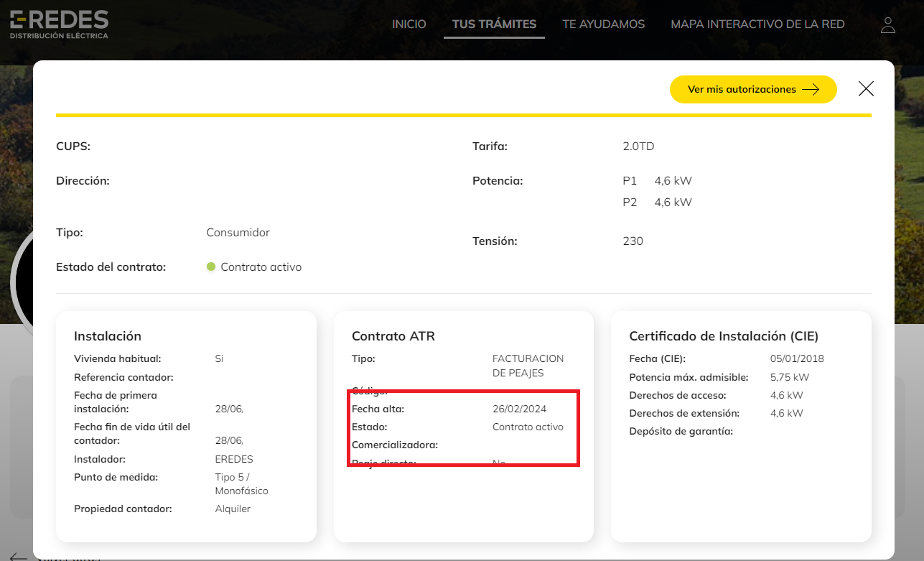Open MAPA INTERACTIVO DE LA RED

pos(757,24)
